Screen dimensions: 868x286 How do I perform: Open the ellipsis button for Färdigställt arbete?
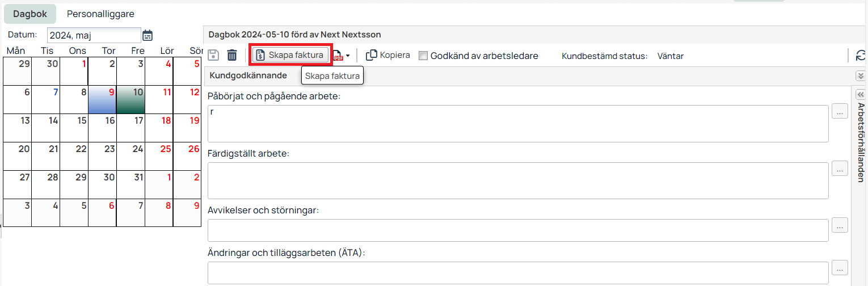(x=840, y=169)
